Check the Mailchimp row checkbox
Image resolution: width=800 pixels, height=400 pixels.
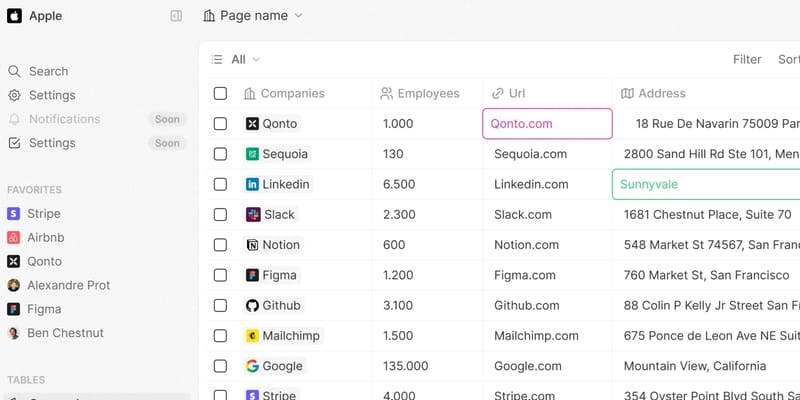click(x=220, y=336)
